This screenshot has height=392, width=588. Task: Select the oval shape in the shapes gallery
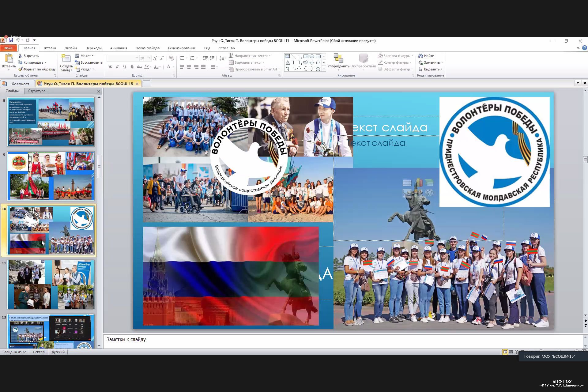312,56
